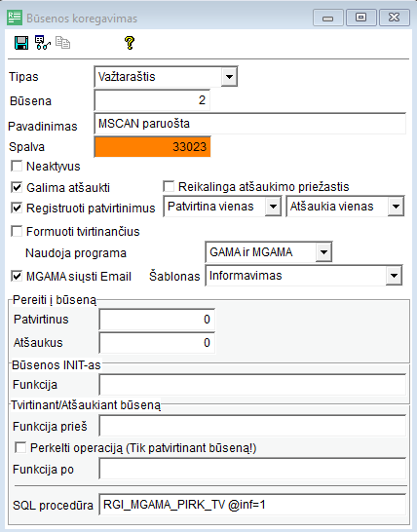Open Šablonas Informavimas dropdown

[x=394, y=276]
